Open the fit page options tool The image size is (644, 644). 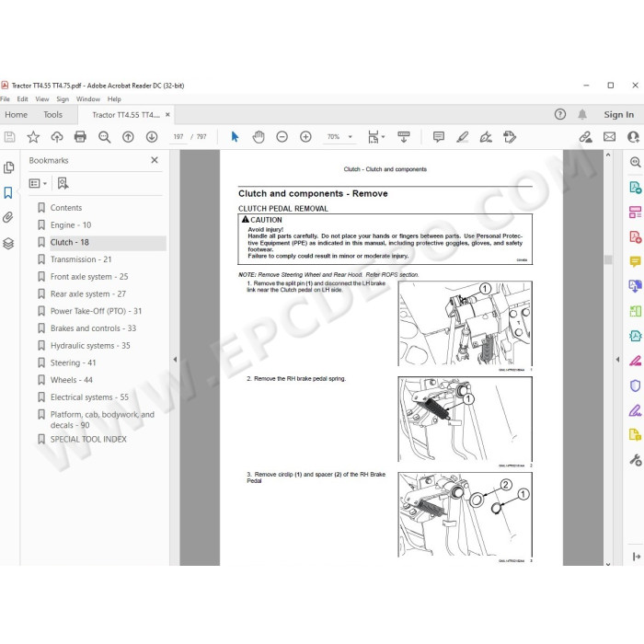tap(375, 137)
